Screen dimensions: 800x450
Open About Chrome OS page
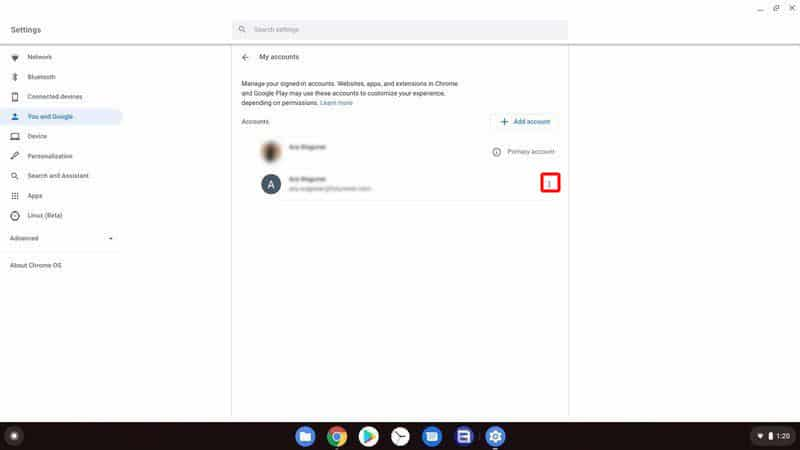coord(36,263)
